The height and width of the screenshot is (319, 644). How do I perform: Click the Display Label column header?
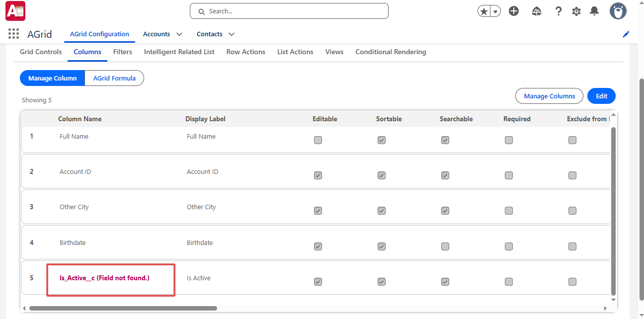(205, 119)
